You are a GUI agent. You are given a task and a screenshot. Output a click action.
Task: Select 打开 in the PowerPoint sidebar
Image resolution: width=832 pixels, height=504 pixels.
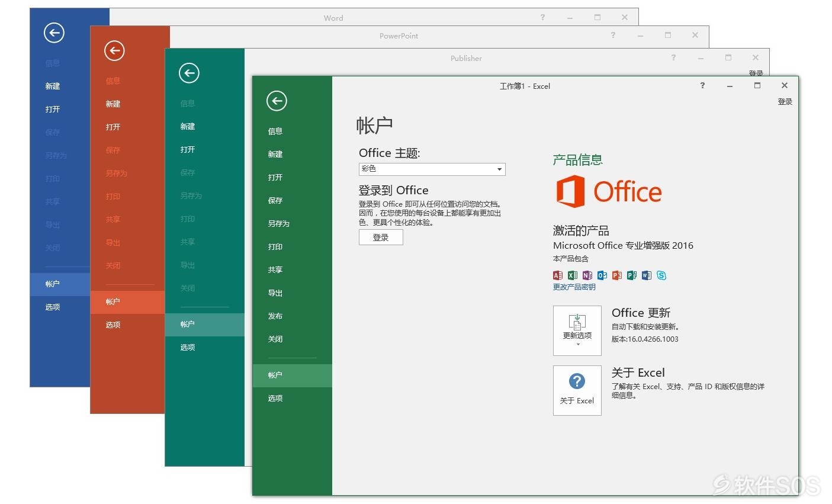tap(113, 127)
